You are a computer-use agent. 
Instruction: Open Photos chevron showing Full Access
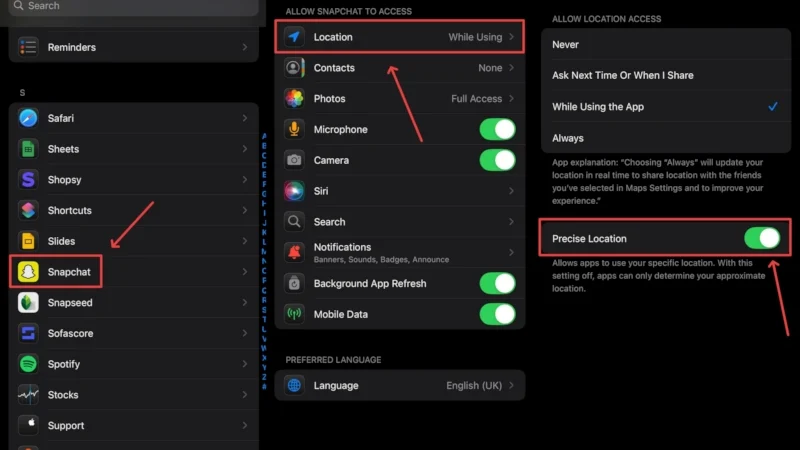[x=511, y=98]
